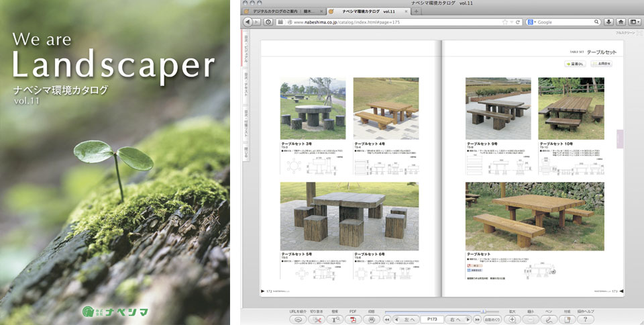The height and width of the screenshot is (325, 644).
Task: Click the search magnifier icon
Action: pos(597,22)
